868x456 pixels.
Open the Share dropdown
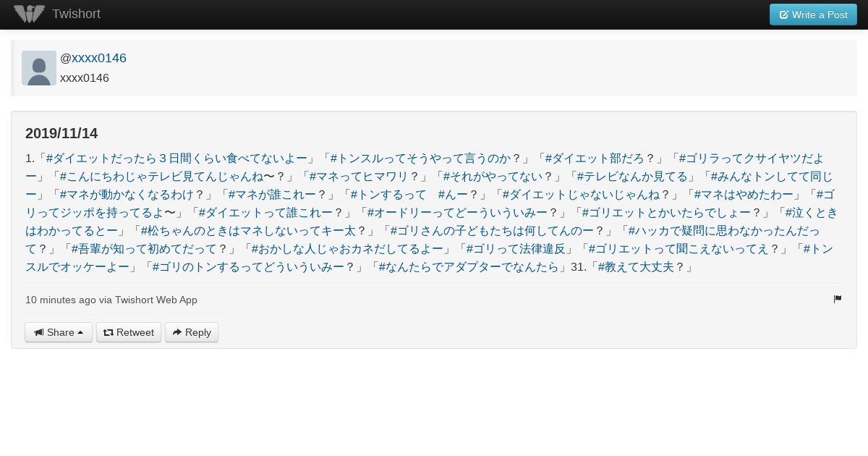59,332
